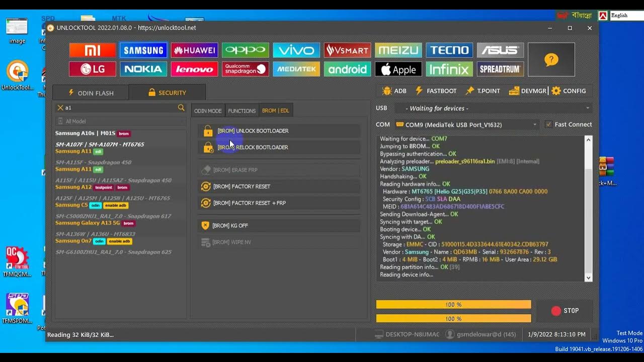
Task: Select the Spreadtrum brand logo
Action: (x=501, y=69)
